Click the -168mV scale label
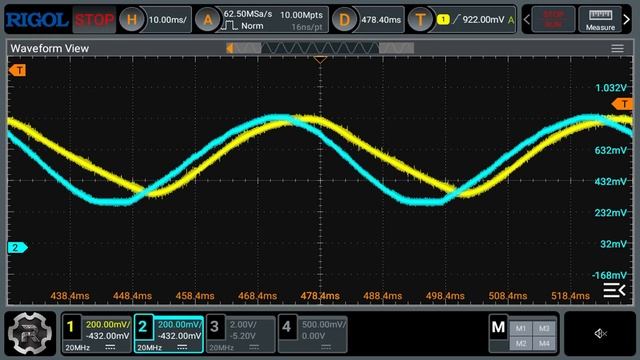The height and width of the screenshot is (360, 640). click(609, 275)
